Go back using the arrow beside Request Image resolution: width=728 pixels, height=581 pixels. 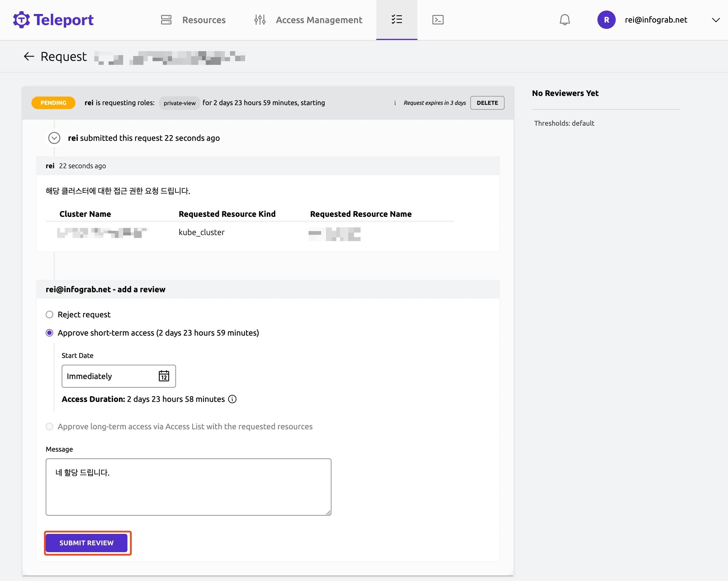click(29, 56)
